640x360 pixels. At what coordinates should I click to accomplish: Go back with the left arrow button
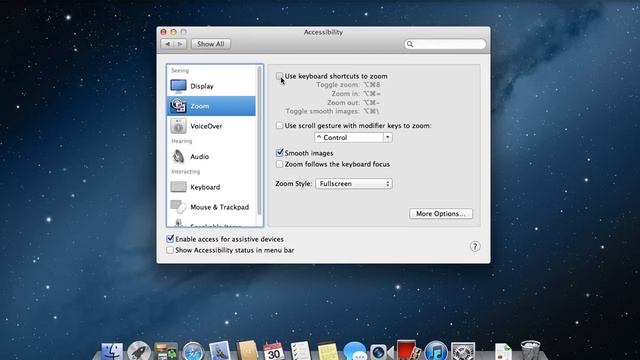(x=167, y=44)
